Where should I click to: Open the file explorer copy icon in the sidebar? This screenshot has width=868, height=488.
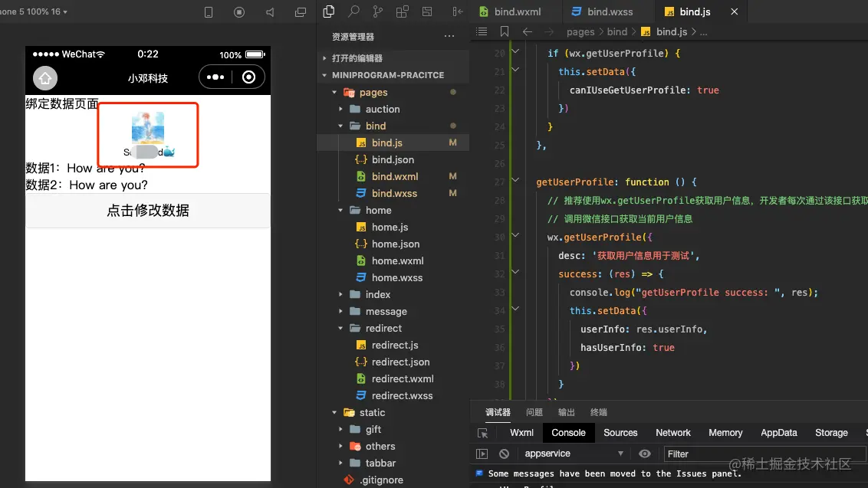pos(329,11)
